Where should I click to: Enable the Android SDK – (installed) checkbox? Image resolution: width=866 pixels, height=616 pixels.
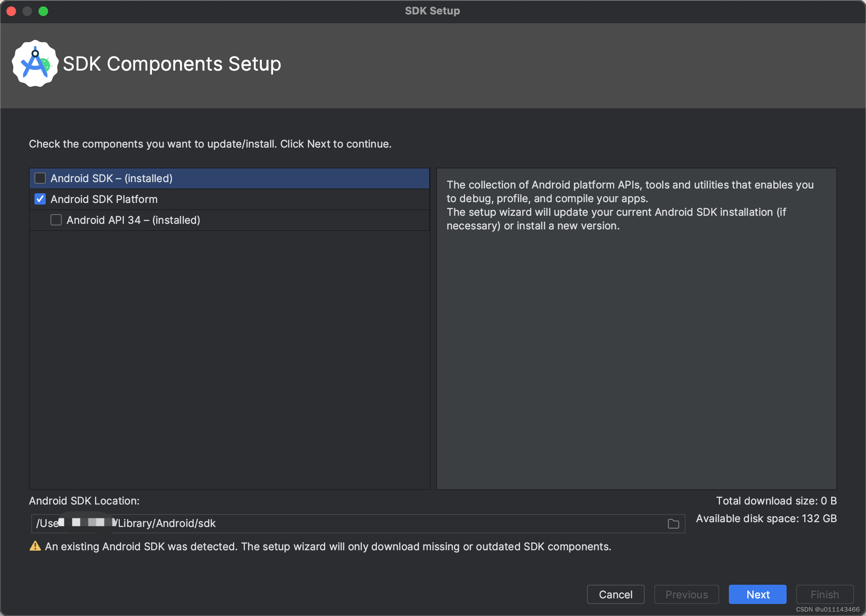40,178
